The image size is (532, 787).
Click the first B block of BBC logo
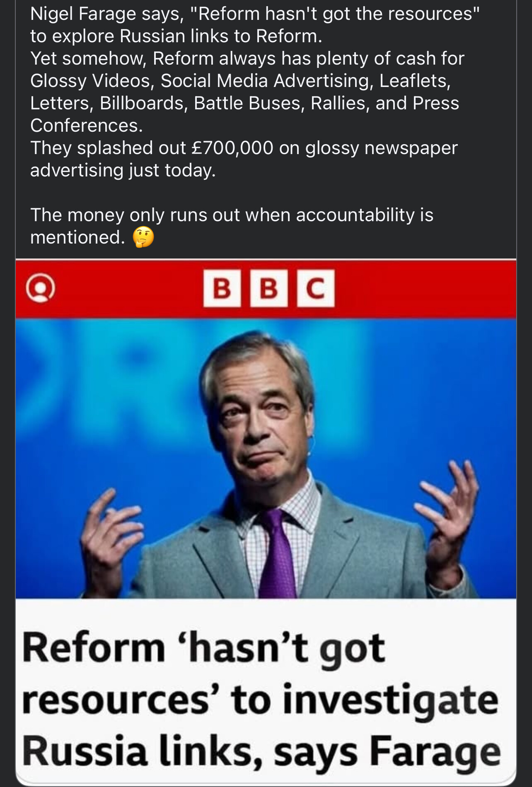pyautogui.click(x=222, y=288)
